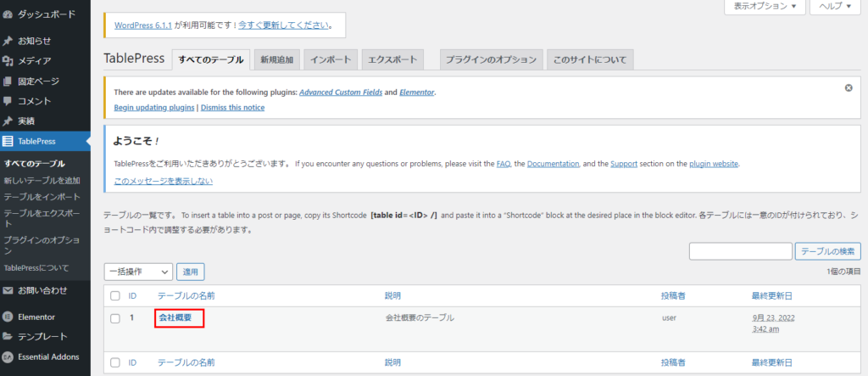Image resolution: width=868 pixels, height=376 pixels.
Task: Toggle the select-all checkbox in table header
Action: click(x=114, y=295)
